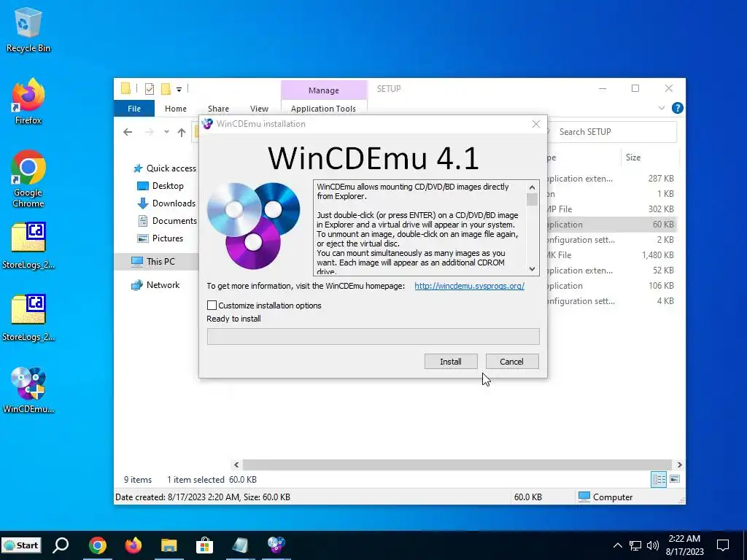747x560 pixels.
Task: Open the Application Tools tab
Action: pyautogui.click(x=323, y=109)
